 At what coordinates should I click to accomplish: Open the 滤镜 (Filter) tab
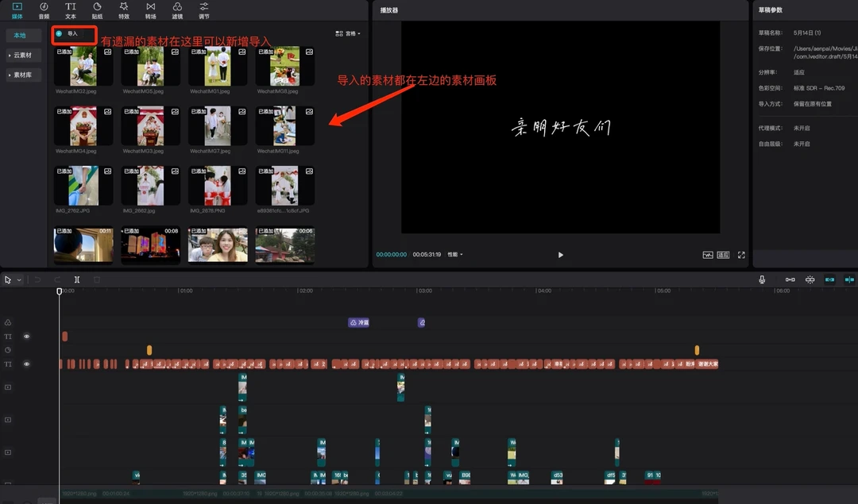click(177, 10)
